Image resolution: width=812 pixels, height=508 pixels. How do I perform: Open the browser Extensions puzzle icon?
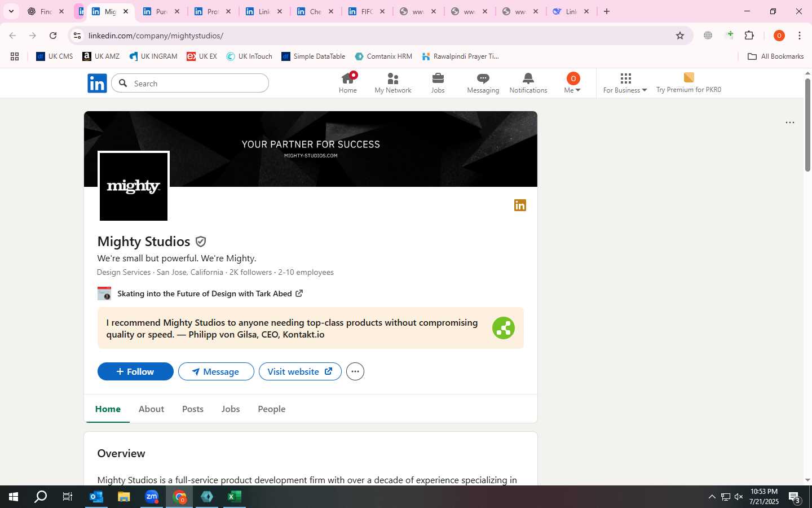point(749,36)
